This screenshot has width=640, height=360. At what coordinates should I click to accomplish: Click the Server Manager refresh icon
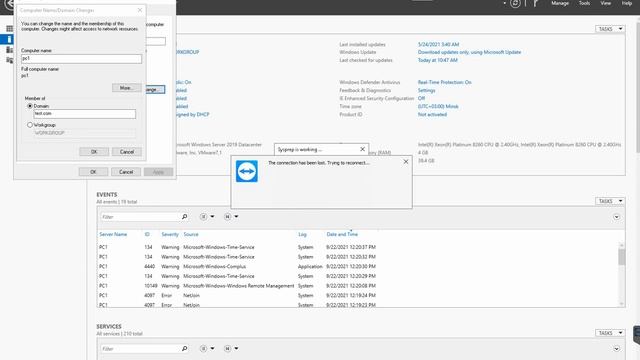tap(515, 4)
